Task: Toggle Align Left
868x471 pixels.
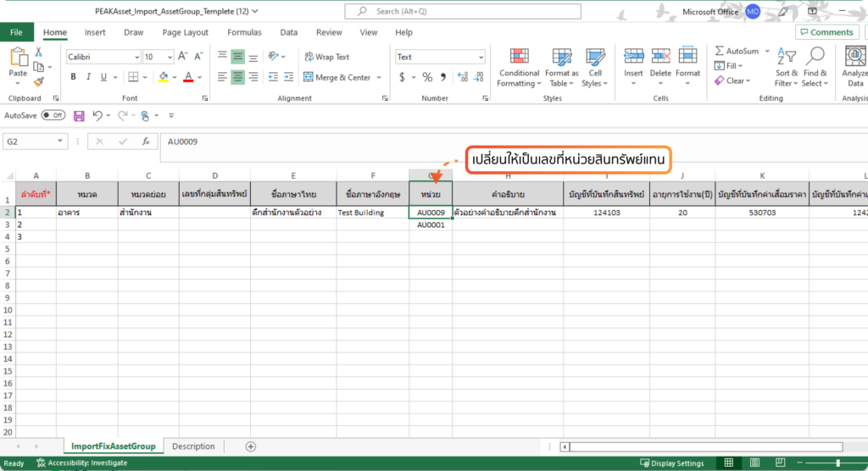Action: pyautogui.click(x=222, y=77)
